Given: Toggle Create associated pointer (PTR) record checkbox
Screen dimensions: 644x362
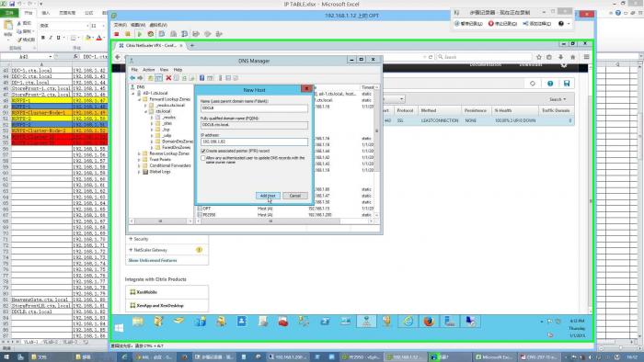Looking at the screenshot, I should point(203,151).
